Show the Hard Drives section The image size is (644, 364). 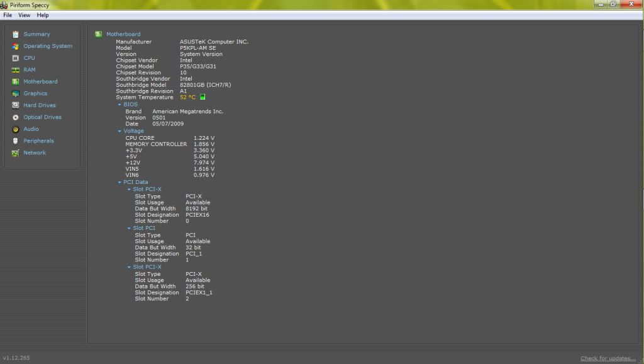point(40,105)
